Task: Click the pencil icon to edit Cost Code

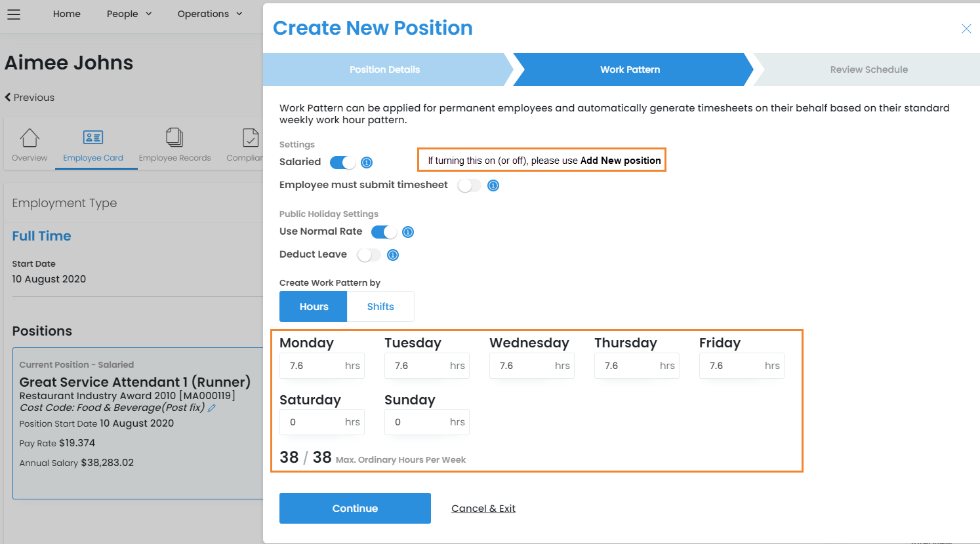Action: [212, 408]
